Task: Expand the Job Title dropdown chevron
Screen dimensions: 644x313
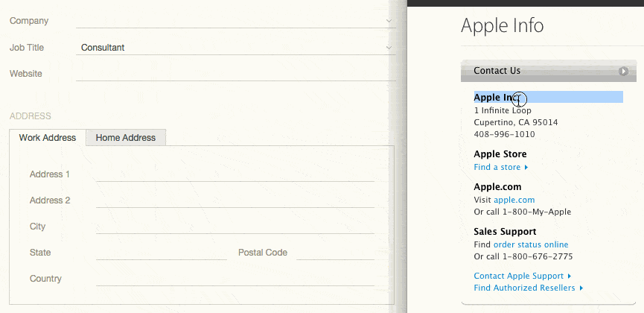Action: [x=389, y=48]
